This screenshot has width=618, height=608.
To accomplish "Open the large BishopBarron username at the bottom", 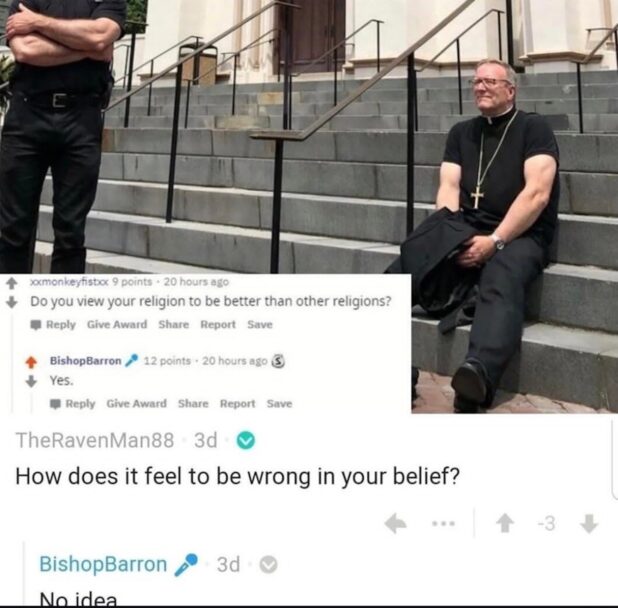I will pos(103,564).
